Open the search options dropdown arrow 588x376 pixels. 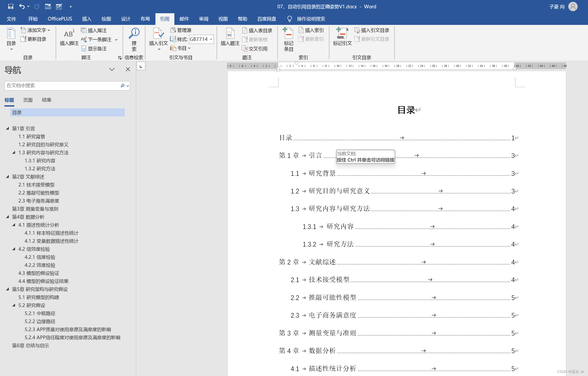[x=128, y=86]
